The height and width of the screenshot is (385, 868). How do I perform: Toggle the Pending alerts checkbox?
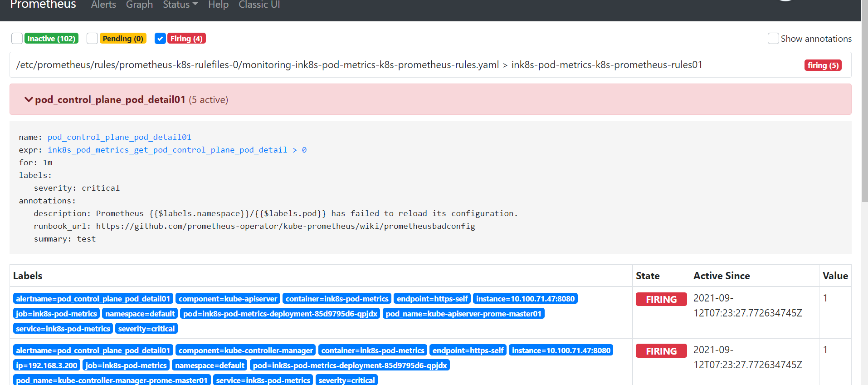coord(93,39)
